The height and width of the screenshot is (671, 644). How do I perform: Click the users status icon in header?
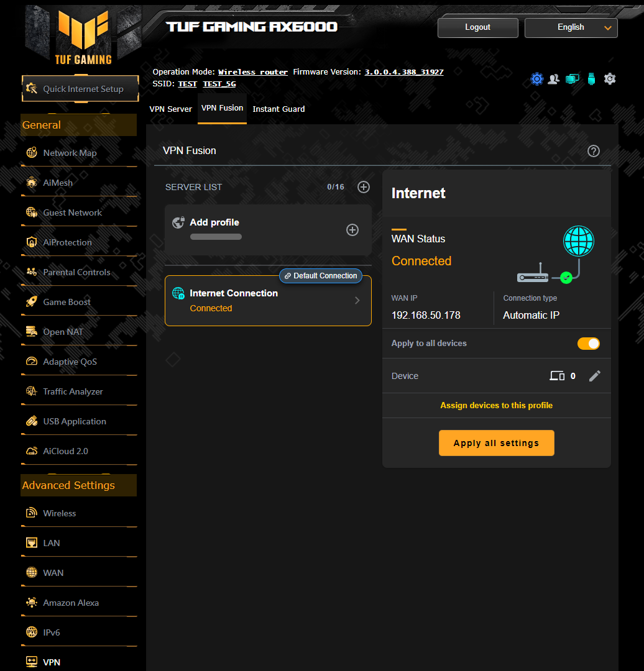coord(554,79)
